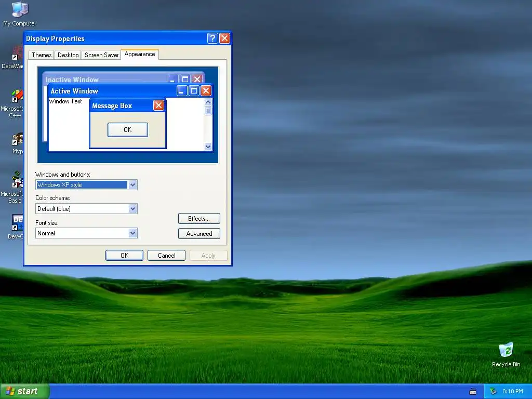Screen dimensions: 532x399
Task: Cancel the Display Properties dialog
Action: [166, 256]
